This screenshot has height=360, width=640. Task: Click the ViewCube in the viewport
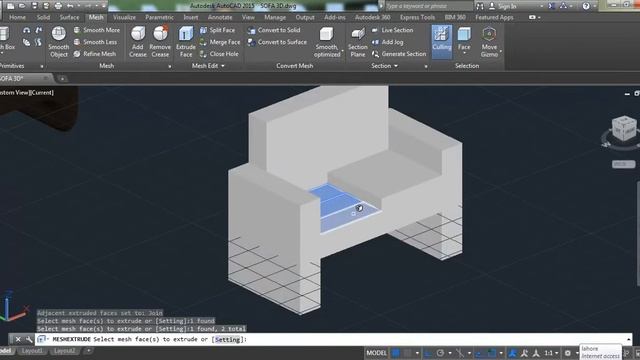click(623, 129)
